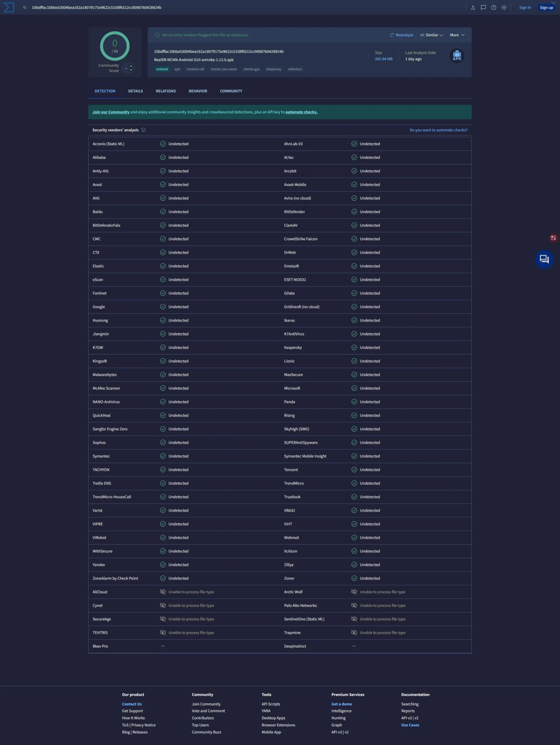Click the Sign up button
This screenshot has height=745, width=560.
tap(546, 8)
